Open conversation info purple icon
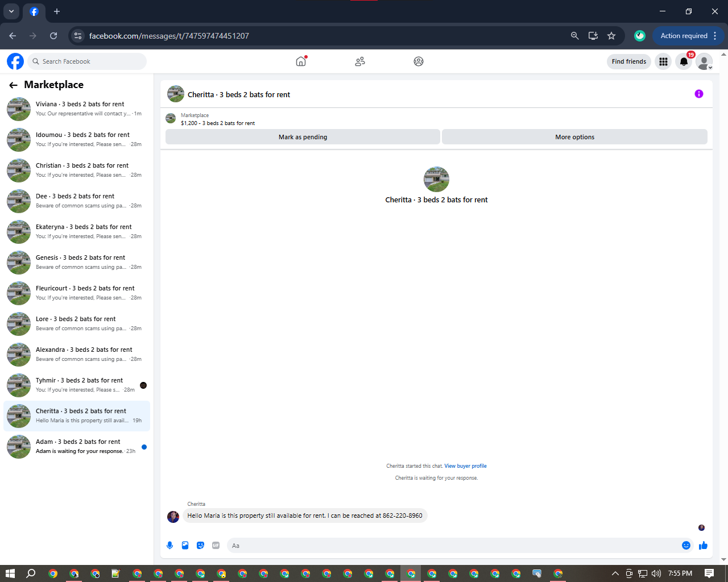Screen dimensions: 728x582 pos(699,94)
